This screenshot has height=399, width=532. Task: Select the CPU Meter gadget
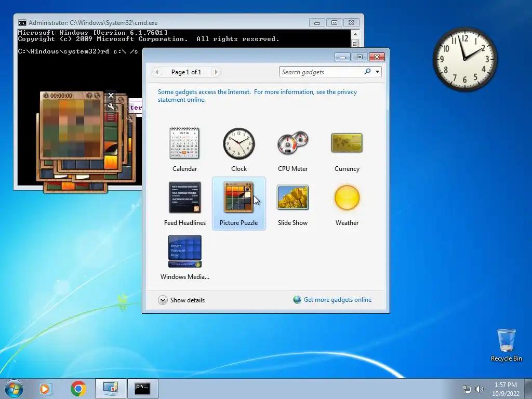tap(293, 149)
